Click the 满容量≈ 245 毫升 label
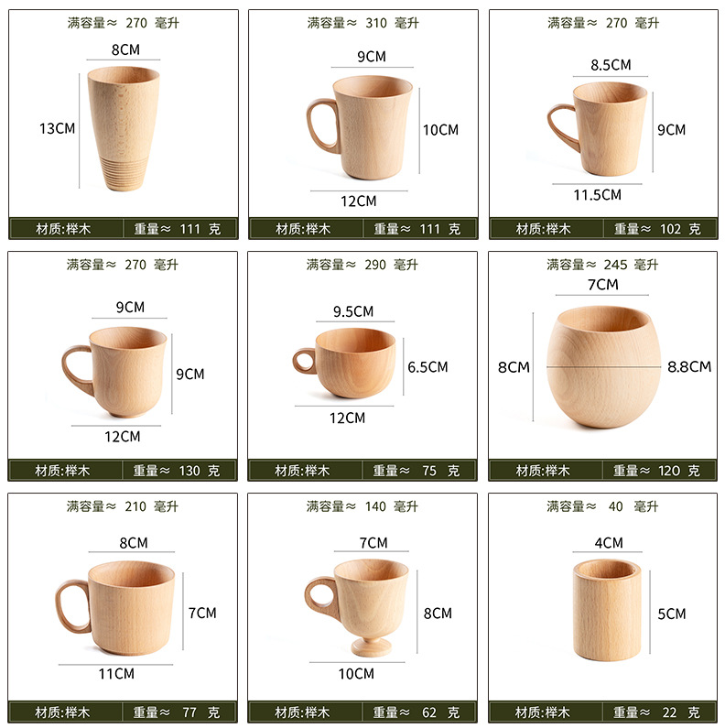 [602, 265]
